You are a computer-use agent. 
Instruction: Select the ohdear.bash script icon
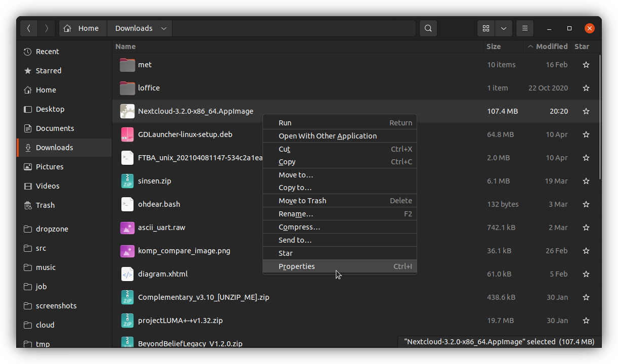click(127, 204)
